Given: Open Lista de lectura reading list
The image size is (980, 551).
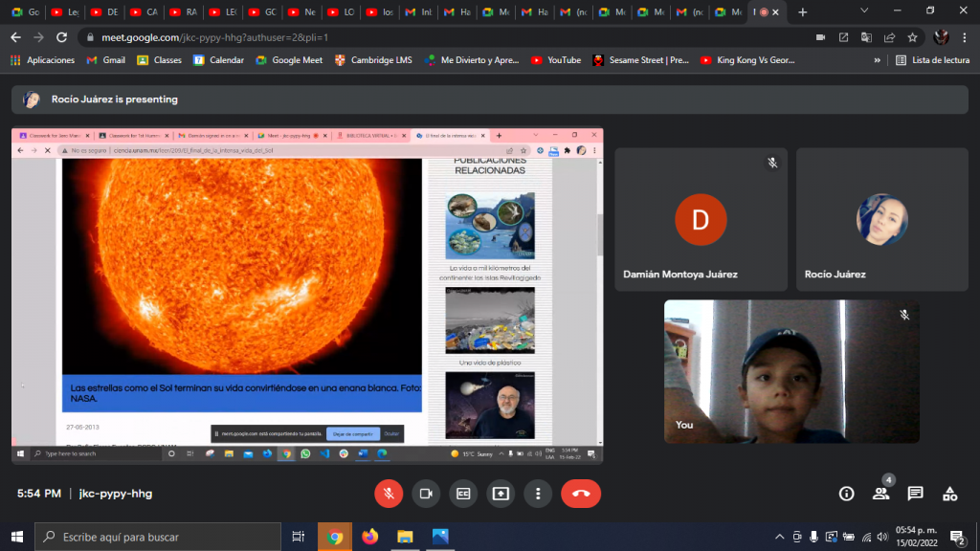Looking at the screenshot, I should coord(931,60).
